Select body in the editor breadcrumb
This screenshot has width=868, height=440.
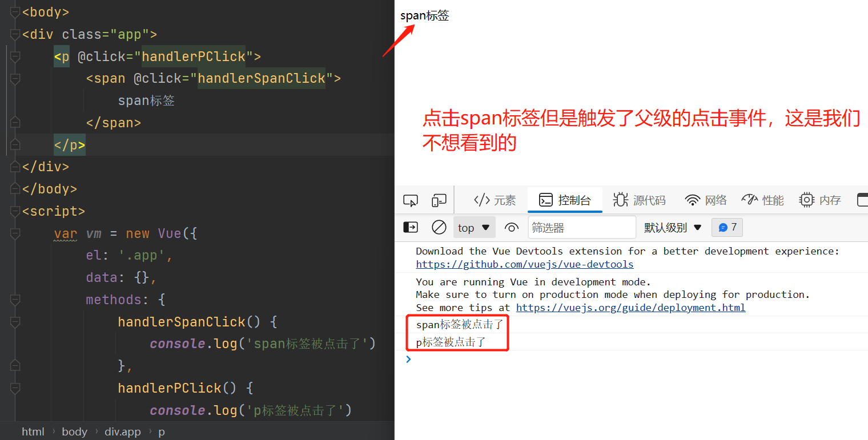click(x=74, y=431)
